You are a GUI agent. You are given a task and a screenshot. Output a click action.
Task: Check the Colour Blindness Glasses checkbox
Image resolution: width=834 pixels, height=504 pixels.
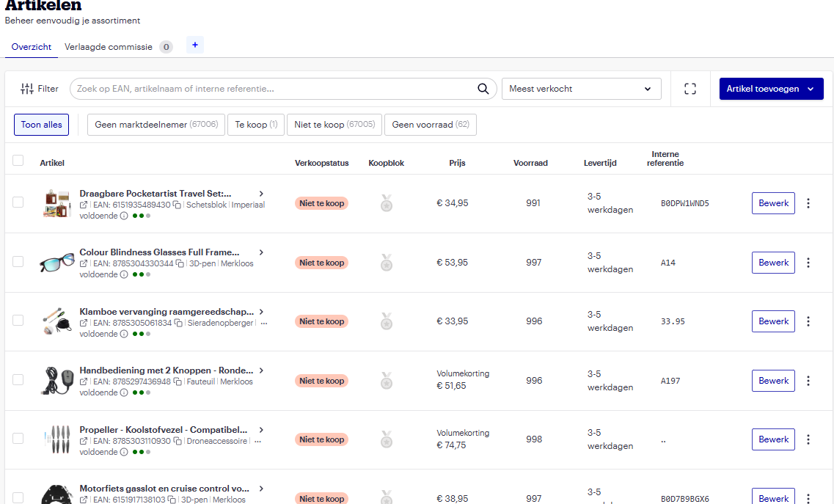(18, 262)
